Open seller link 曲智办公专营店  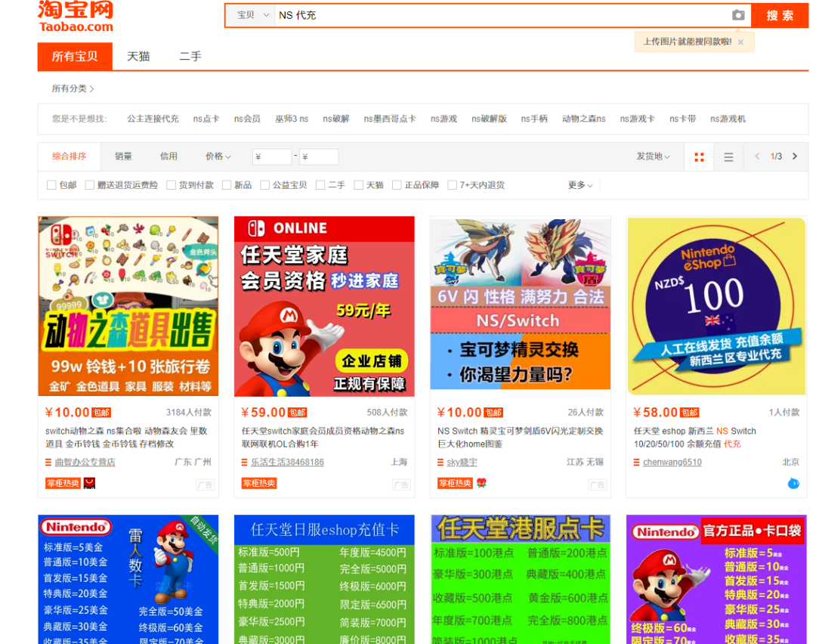tap(85, 463)
